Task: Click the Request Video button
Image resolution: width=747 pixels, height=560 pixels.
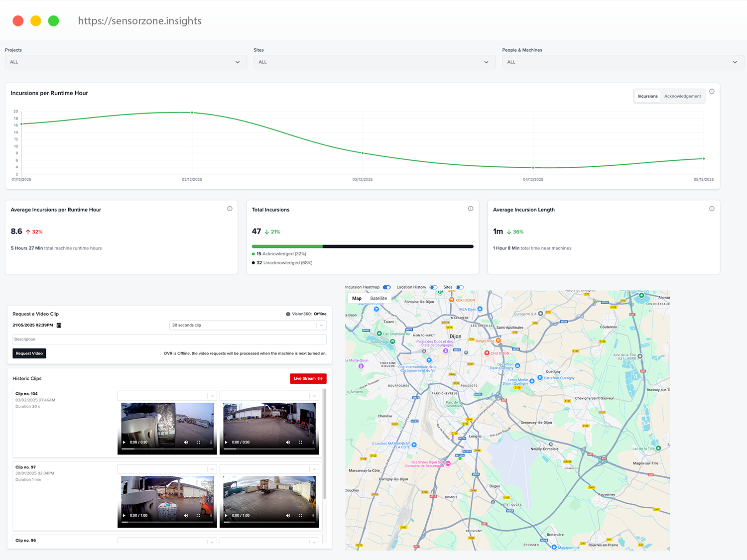Action: point(29,353)
